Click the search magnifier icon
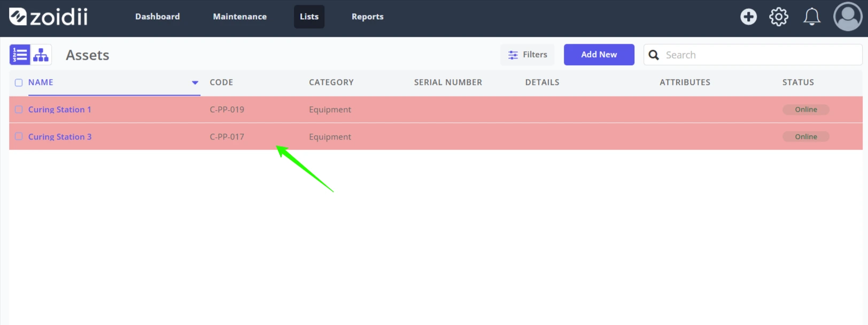Image resolution: width=868 pixels, height=325 pixels. 654,55
